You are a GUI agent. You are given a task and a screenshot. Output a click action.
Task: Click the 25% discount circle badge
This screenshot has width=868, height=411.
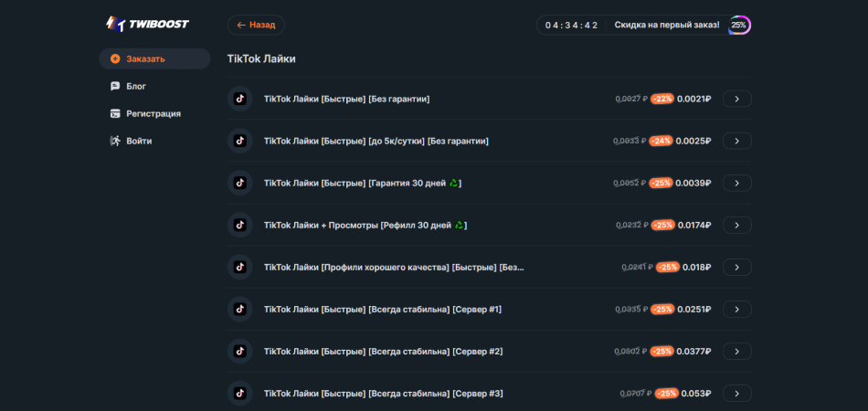point(739,25)
